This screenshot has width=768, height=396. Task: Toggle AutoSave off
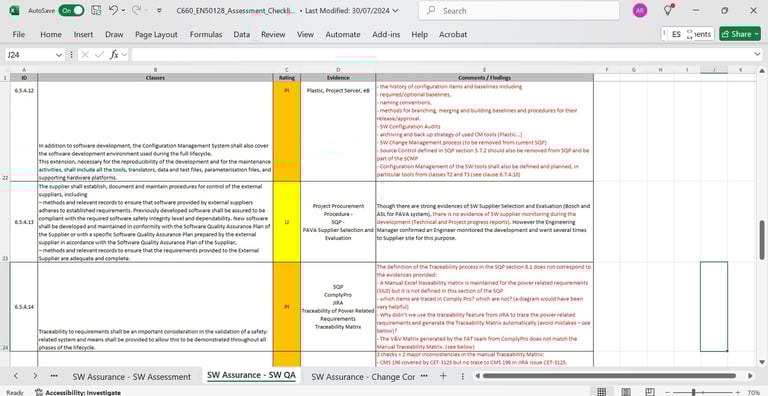pyautogui.click(x=71, y=10)
